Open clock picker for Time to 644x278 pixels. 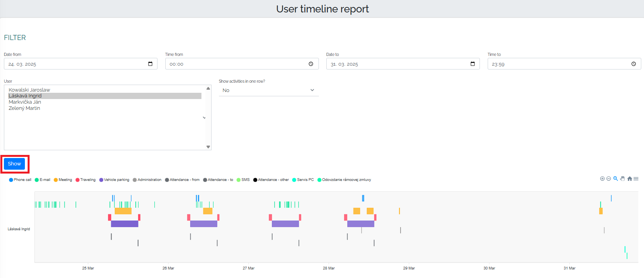click(633, 64)
